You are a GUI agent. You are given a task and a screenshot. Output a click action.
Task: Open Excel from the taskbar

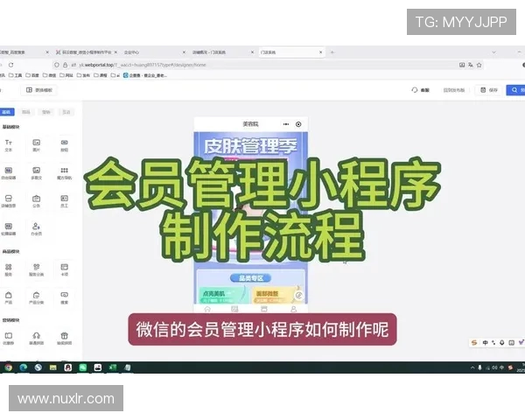tap(113, 367)
